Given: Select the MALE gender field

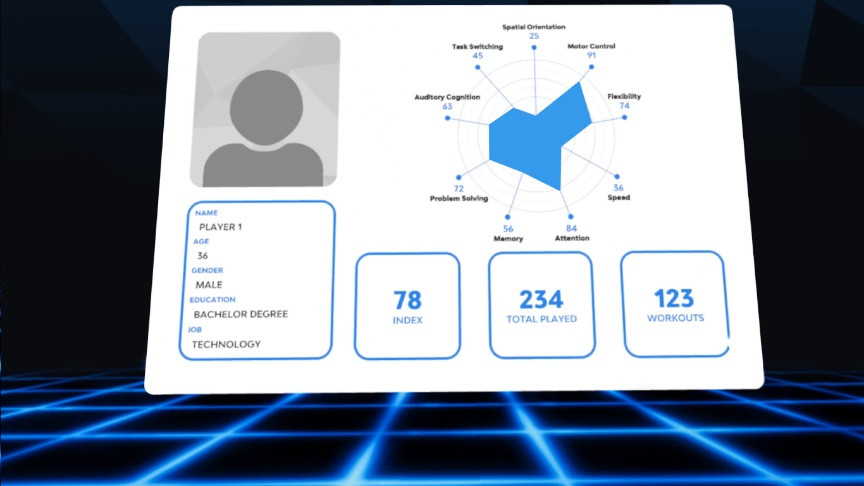Looking at the screenshot, I should [x=209, y=285].
